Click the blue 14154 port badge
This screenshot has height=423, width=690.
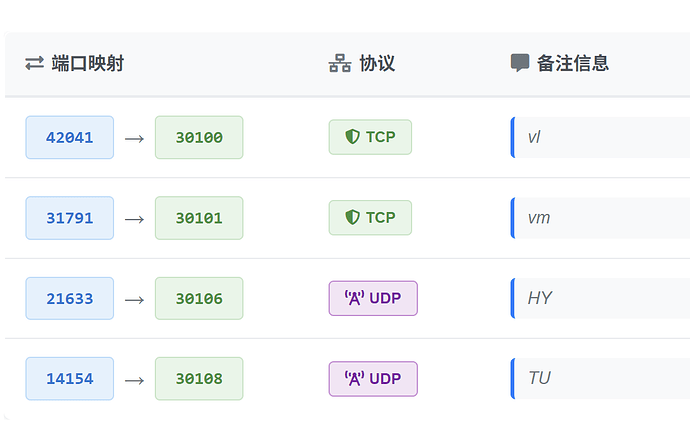click(x=70, y=379)
